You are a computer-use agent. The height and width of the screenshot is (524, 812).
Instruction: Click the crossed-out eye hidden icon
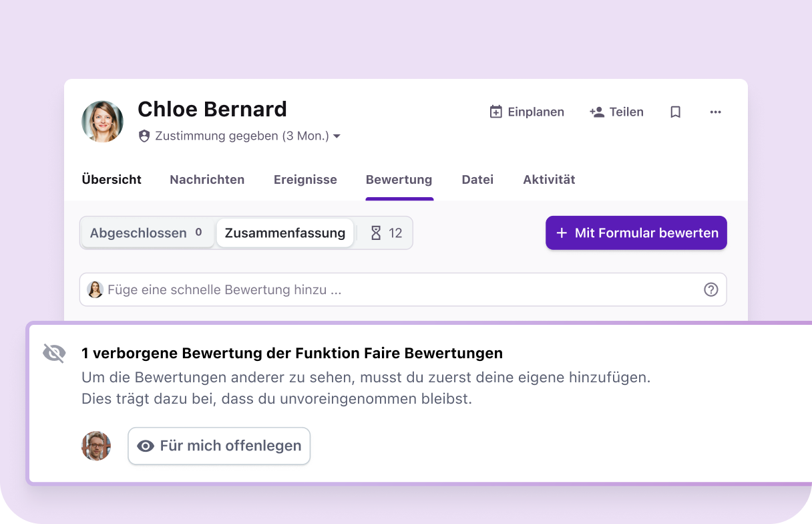[54, 353]
